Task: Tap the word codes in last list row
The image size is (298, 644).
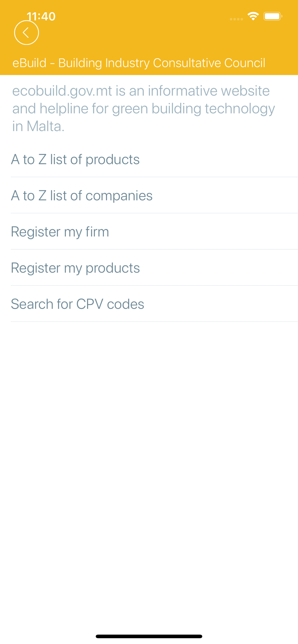Action: click(x=125, y=304)
